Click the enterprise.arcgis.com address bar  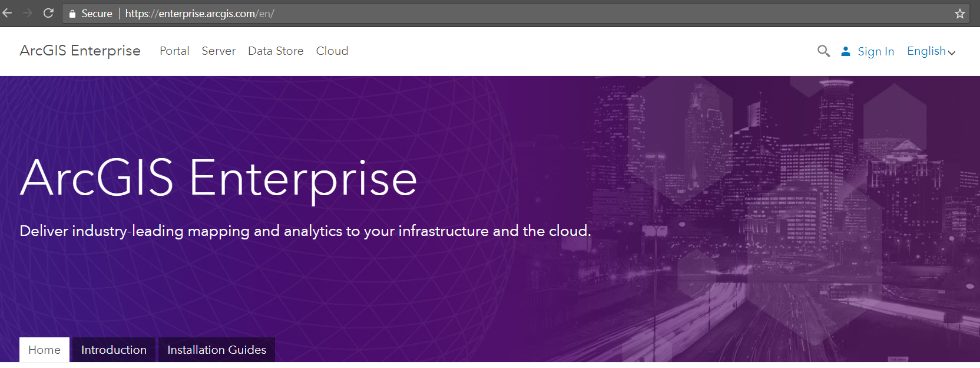click(x=516, y=14)
